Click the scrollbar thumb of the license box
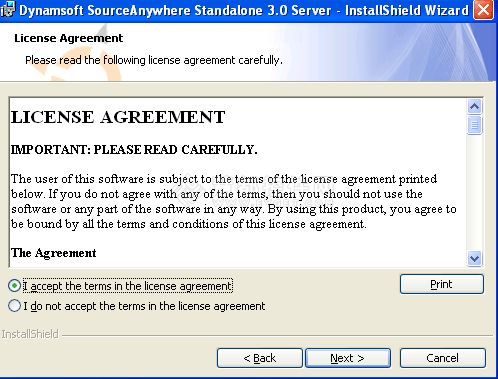The image size is (498, 379). [x=474, y=125]
